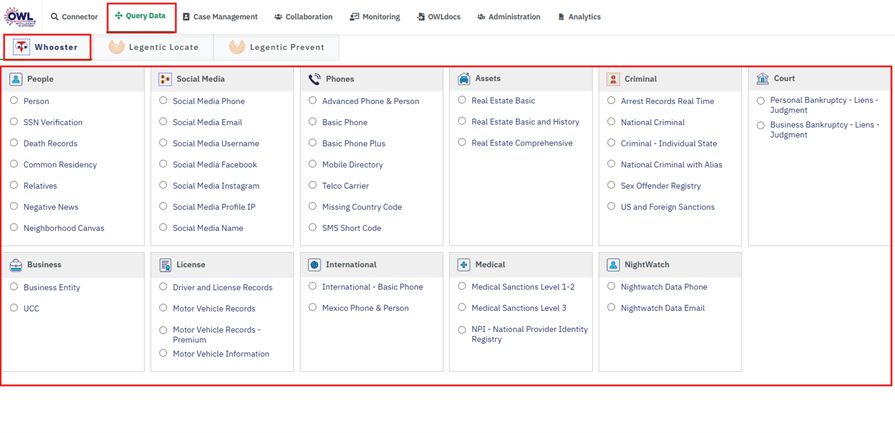Switch to the Legentic Locate tab
The image size is (895, 433).
(154, 47)
